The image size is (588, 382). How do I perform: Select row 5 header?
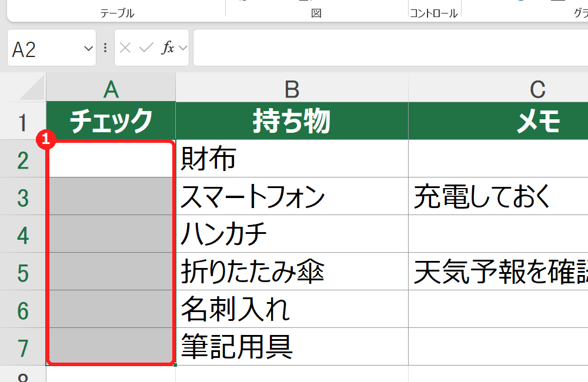click(23, 272)
